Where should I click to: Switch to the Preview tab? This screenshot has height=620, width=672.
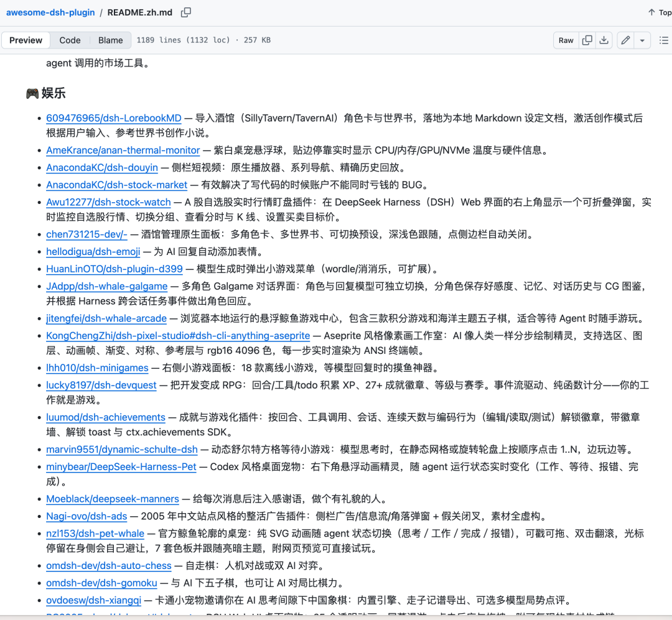26,40
